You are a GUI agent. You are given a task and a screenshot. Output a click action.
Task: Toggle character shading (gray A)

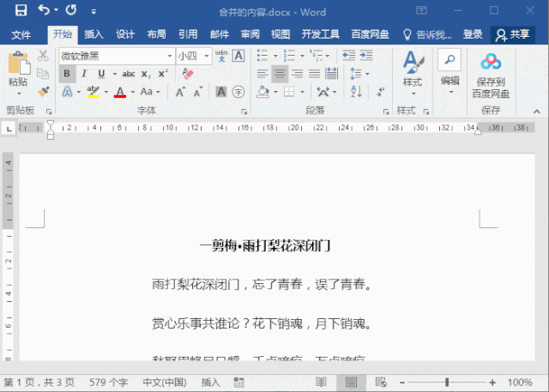tap(221, 92)
